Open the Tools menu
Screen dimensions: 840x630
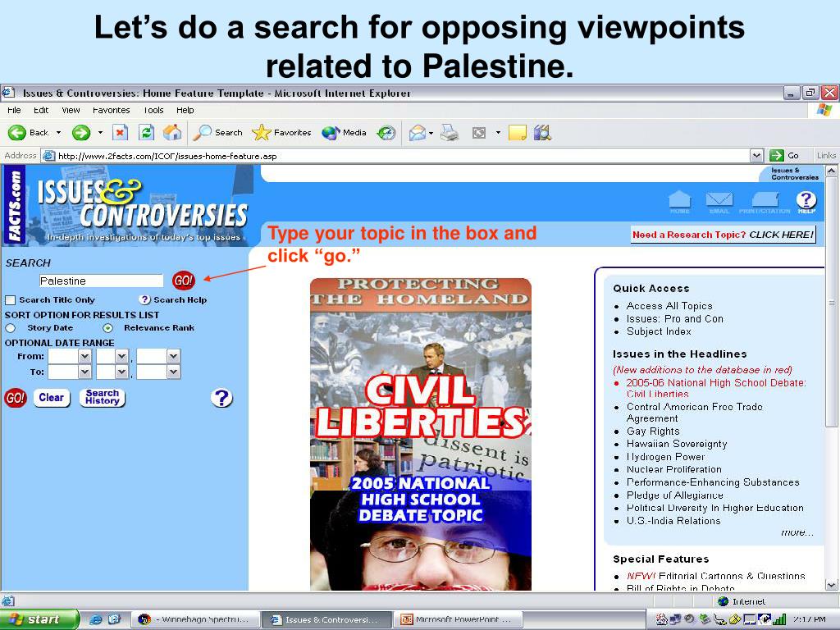click(x=153, y=111)
